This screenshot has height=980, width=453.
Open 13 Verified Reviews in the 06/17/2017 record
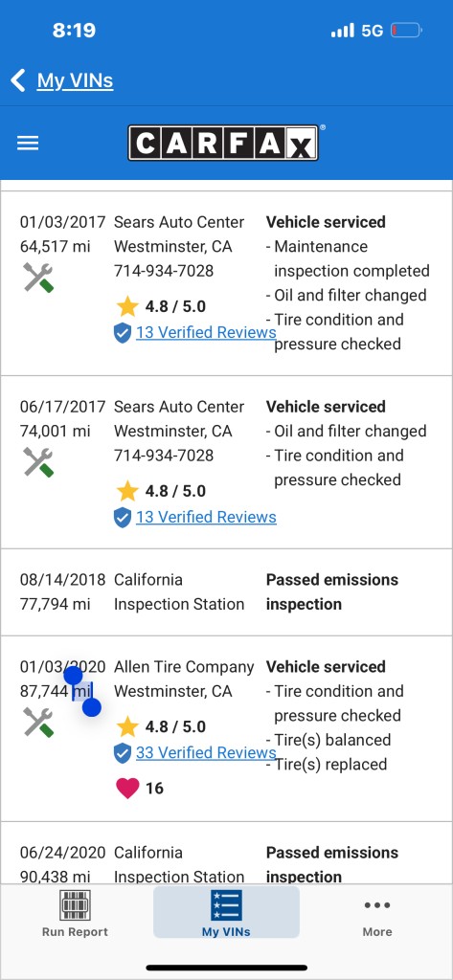coord(206,517)
